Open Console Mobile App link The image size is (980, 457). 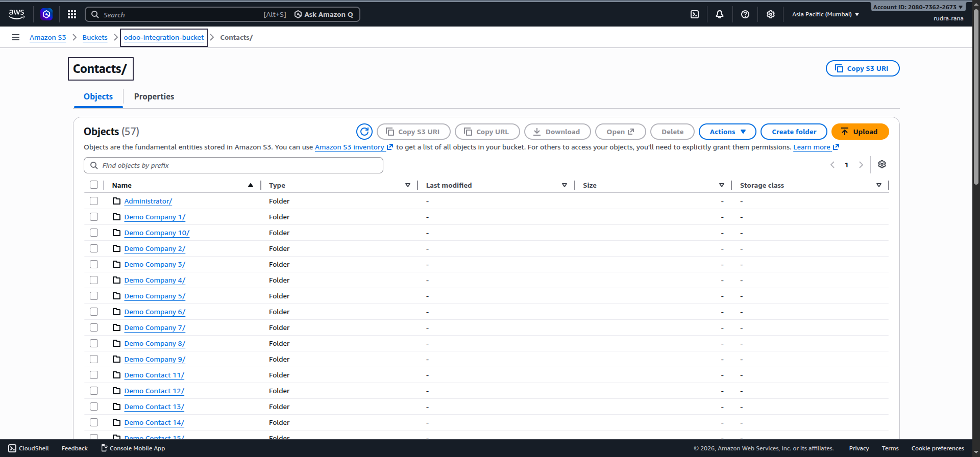(x=133, y=448)
